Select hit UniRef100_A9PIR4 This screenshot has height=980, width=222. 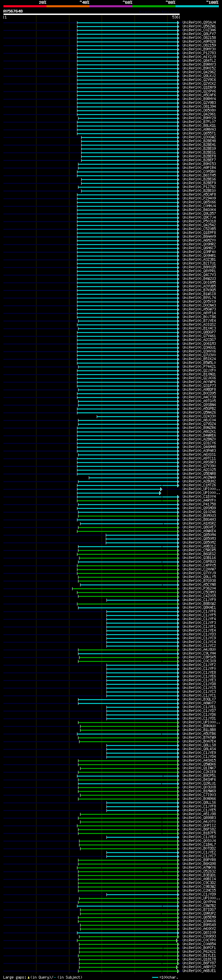tap(199, 168)
